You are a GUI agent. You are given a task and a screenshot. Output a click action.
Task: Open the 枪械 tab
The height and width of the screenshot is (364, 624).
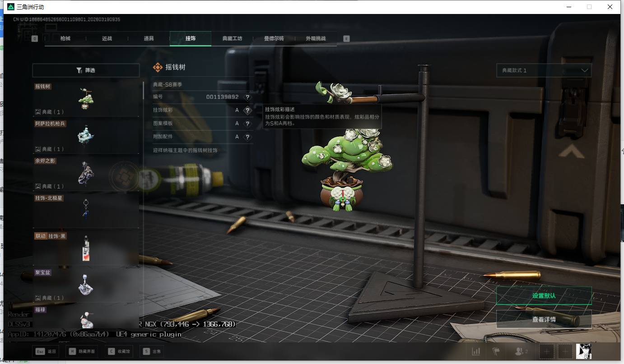click(65, 39)
